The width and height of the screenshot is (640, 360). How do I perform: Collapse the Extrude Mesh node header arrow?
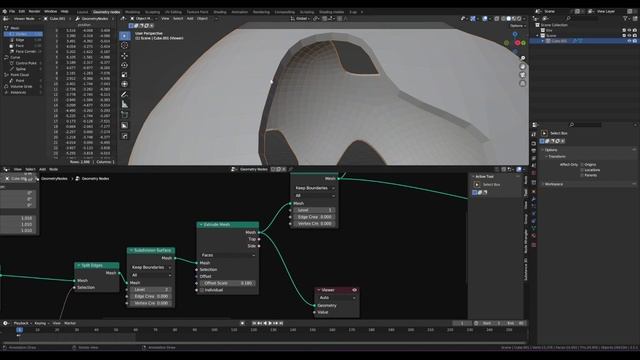(x=201, y=225)
